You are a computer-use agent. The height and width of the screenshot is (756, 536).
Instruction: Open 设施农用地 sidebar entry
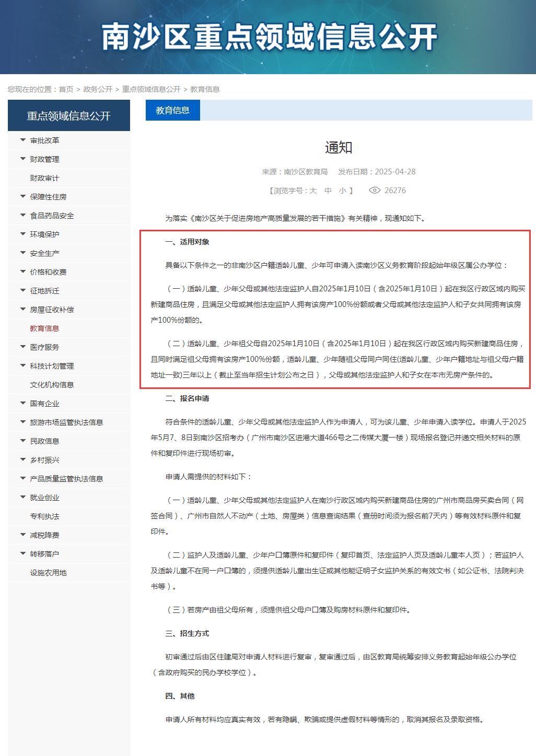click(48, 573)
